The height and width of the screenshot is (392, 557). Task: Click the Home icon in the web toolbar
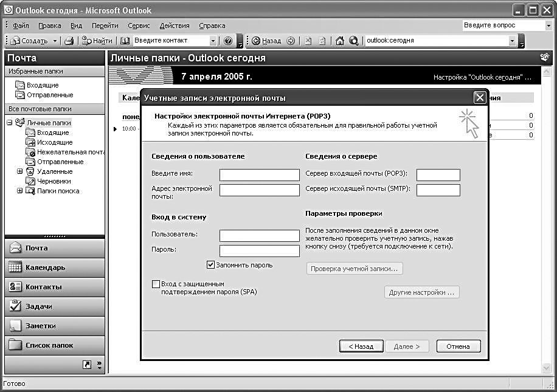pyautogui.click(x=340, y=41)
